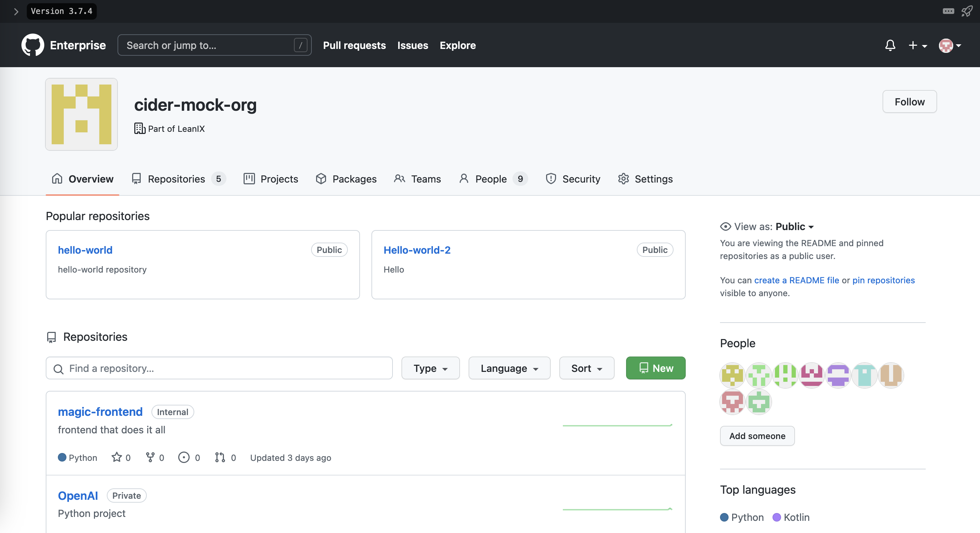Click the rocket icon in top bar
This screenshot has width=980, height=533.
[x=967, y=11]
